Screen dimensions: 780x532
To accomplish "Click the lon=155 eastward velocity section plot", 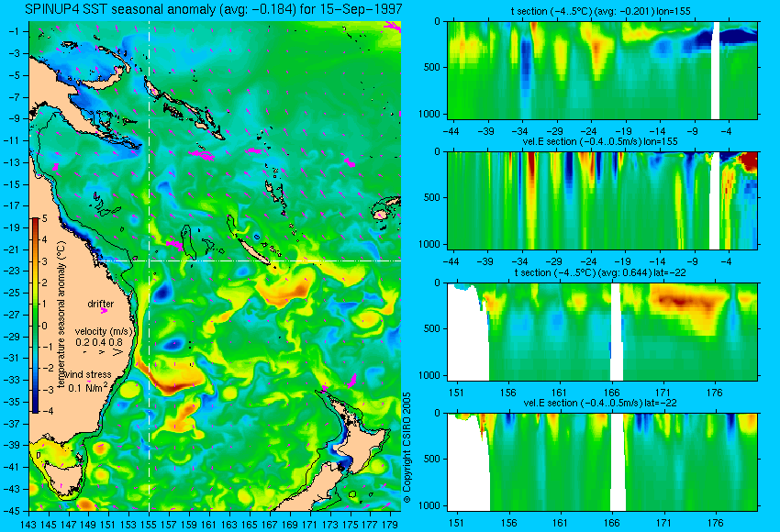I will [x=602, y=200].
